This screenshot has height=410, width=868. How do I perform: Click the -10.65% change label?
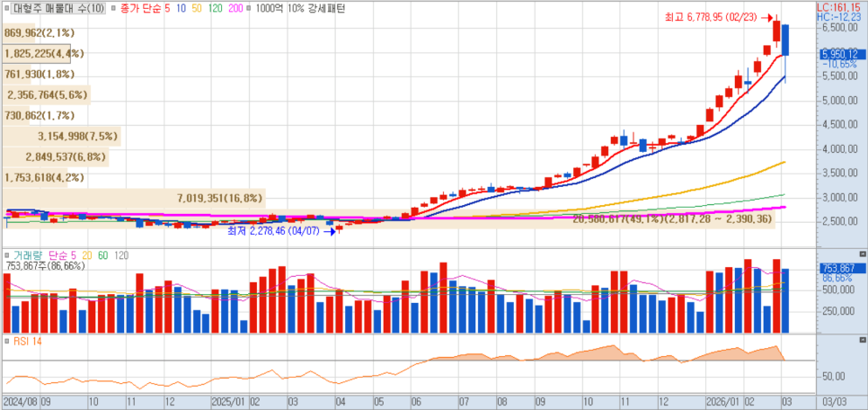[838, 64]
